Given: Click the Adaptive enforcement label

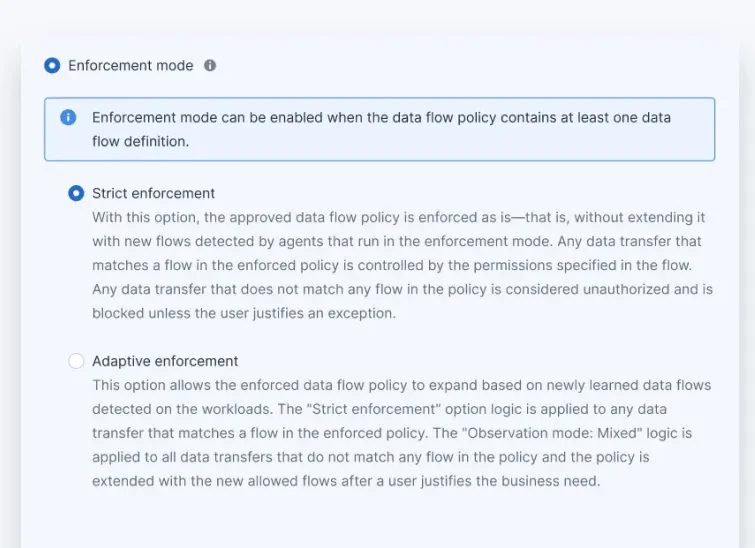Looking at the screenshot, I should [x=165, y=361].
